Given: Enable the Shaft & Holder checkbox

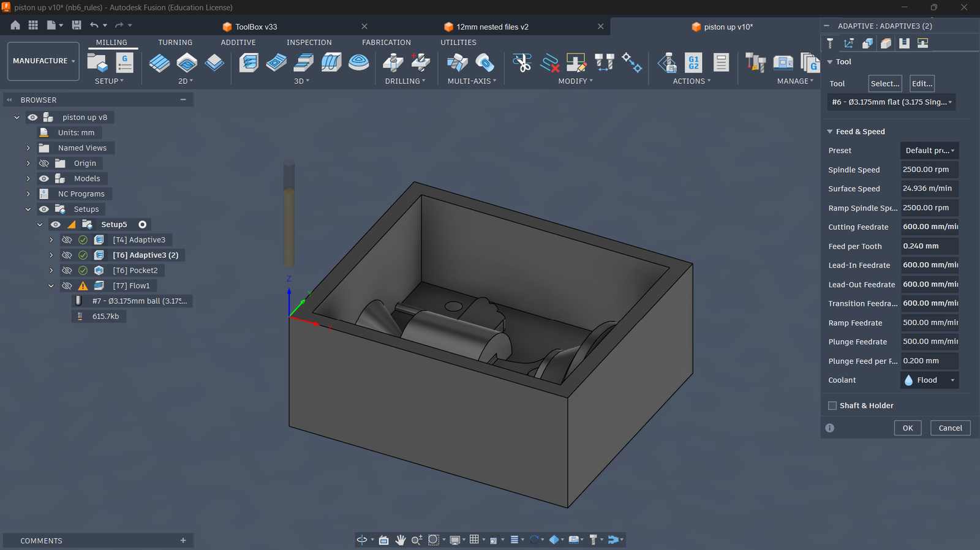Looking at the screenshot, I should pos(832,405).
